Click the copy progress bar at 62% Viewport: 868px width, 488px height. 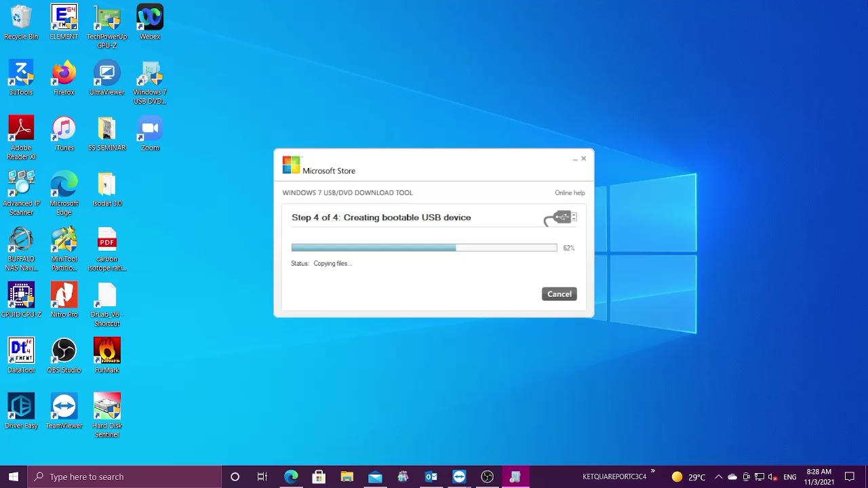tap(424, 248)
